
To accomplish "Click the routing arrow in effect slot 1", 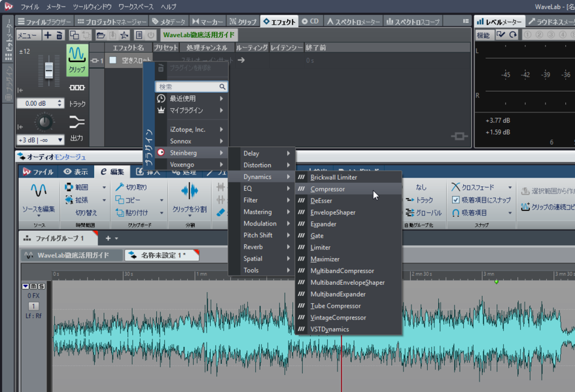I will coord(241,60).
